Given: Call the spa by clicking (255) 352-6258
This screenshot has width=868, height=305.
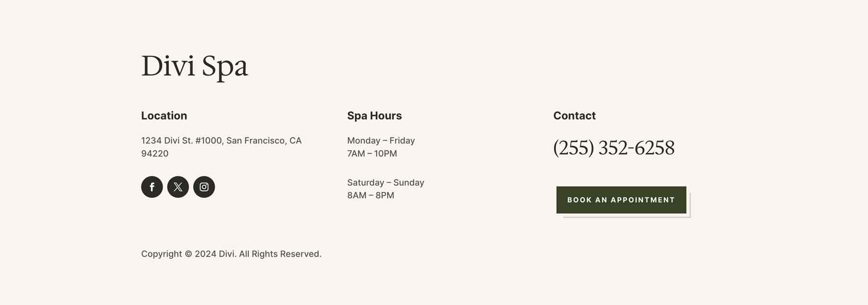Looking at the screenshot, I should pos(614,148).
